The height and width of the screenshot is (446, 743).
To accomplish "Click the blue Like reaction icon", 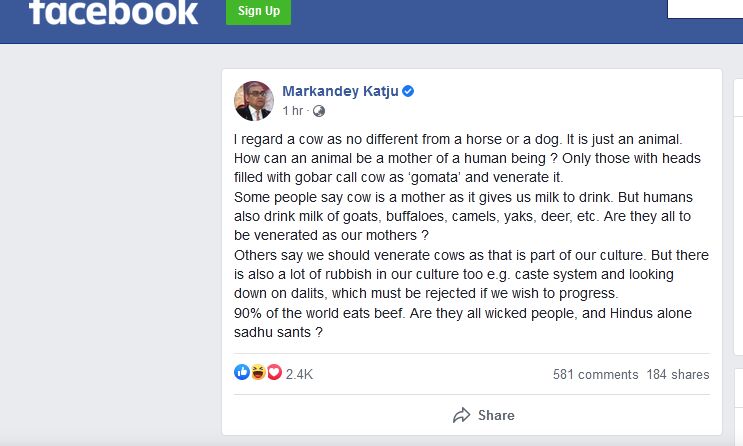I will pyautogui.click(x=242, y=373).
